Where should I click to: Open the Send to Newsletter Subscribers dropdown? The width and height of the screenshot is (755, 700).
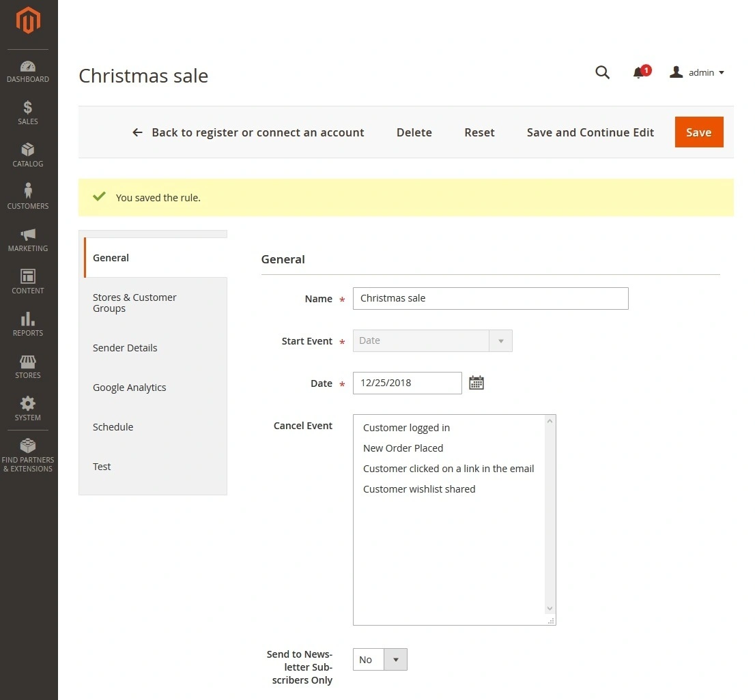tap(396, 659)
